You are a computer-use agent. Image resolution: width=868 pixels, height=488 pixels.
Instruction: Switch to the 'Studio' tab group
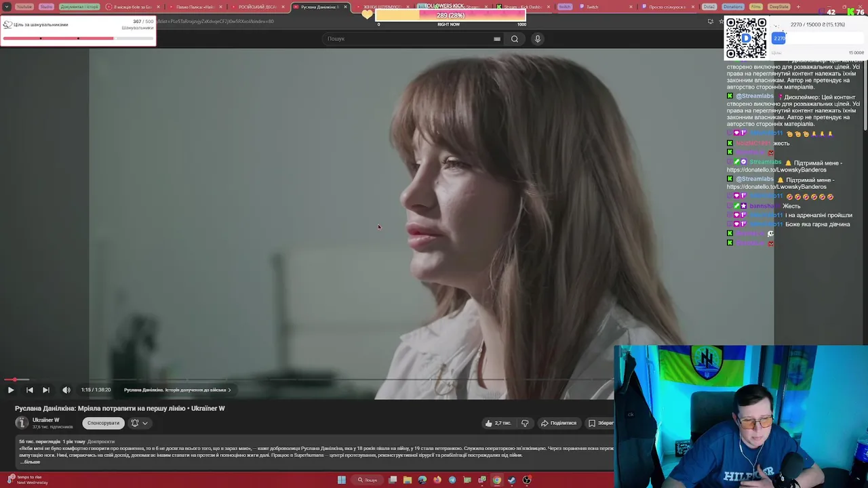46,7
